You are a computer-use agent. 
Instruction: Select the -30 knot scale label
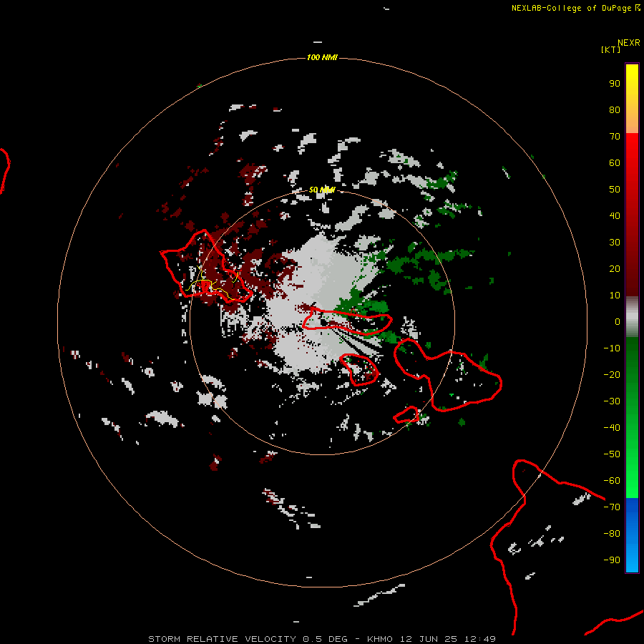pyautogui.click(x=612, y=401)
